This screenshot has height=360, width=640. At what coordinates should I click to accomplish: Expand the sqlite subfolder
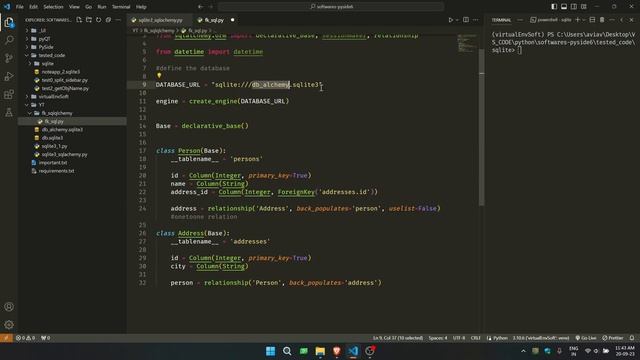coord(47,64)
